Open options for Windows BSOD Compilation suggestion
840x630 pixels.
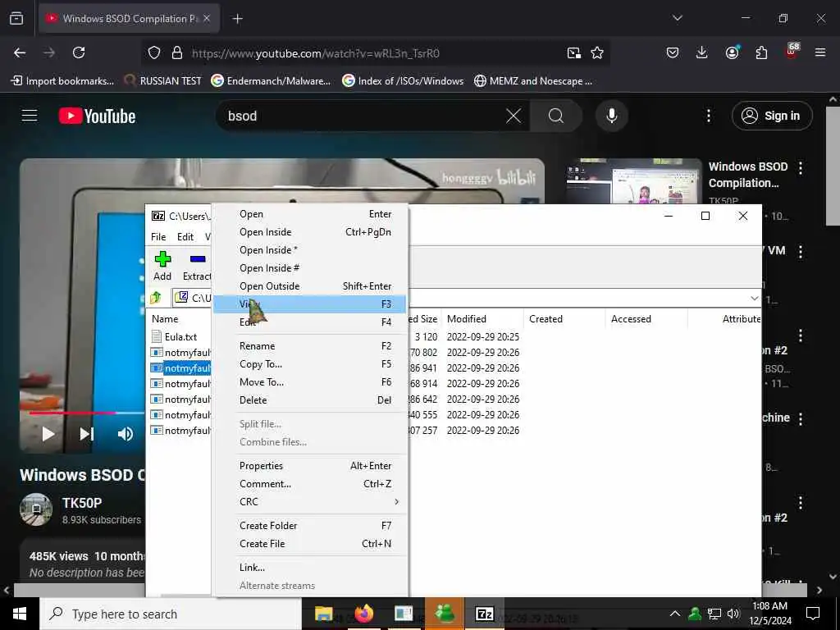tap(801, 168)
